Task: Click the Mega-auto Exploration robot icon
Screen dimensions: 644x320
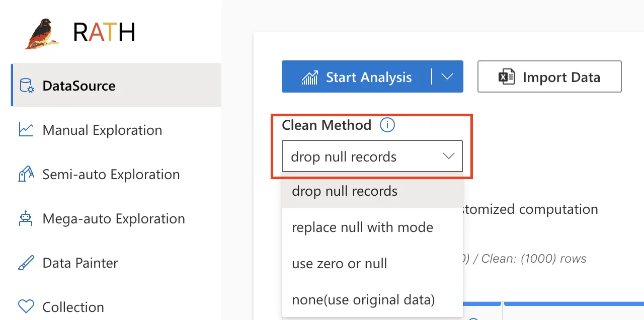Action: [26, 218]
